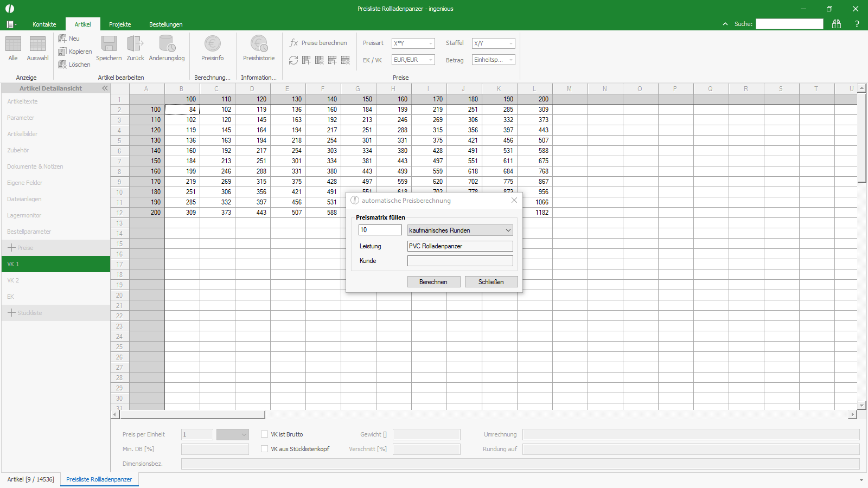
Task: Click the Suche search field
Action: tap(789, 24)
